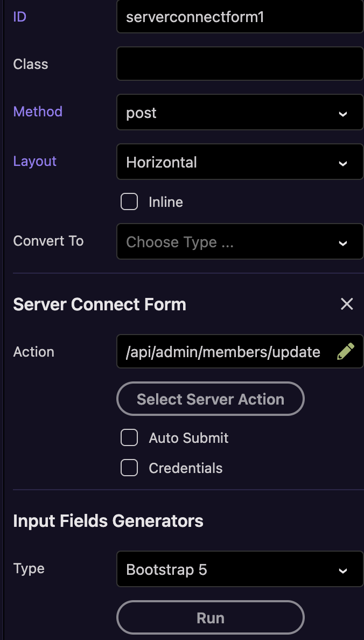The height and width of the screenshot is (640, 364).
Task: Expand the Type dropdown showing Bootstrap 5
Action: (x=240, y=569)
